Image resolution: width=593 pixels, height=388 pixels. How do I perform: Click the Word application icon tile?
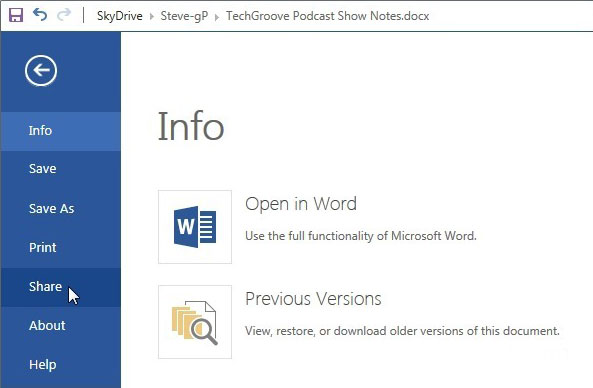pos(195,227)
